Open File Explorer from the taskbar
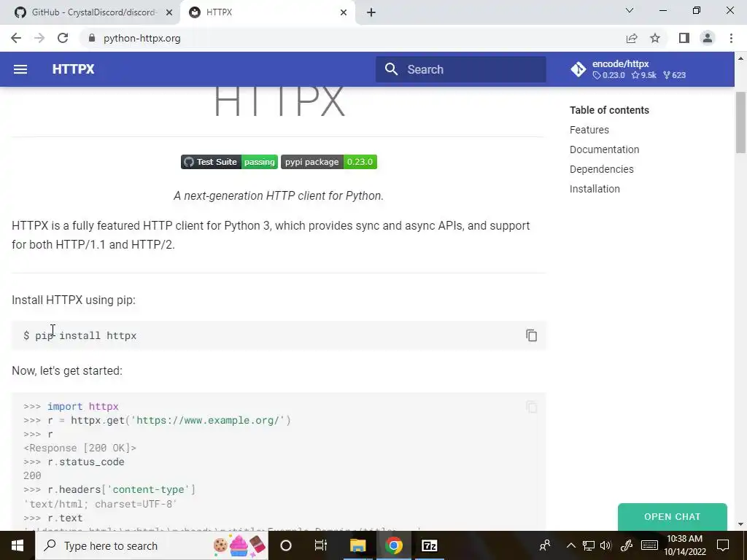 pyautogui.click(x=357, y=545)
